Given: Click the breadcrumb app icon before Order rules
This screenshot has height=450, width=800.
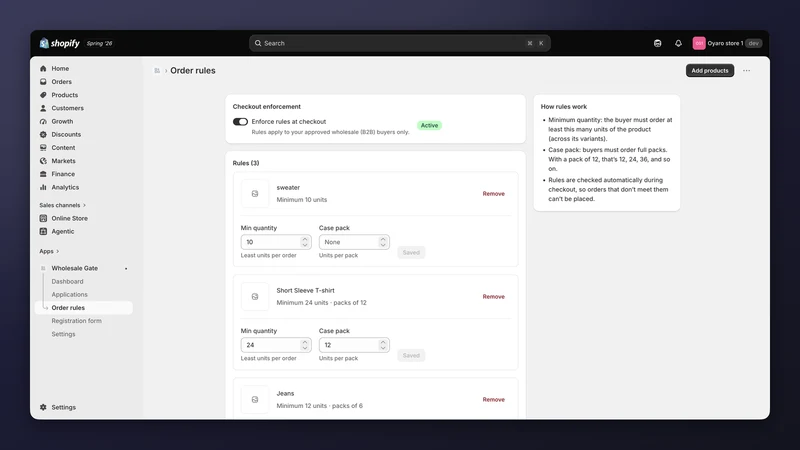Looking at the screenshot, I should 157,70.
